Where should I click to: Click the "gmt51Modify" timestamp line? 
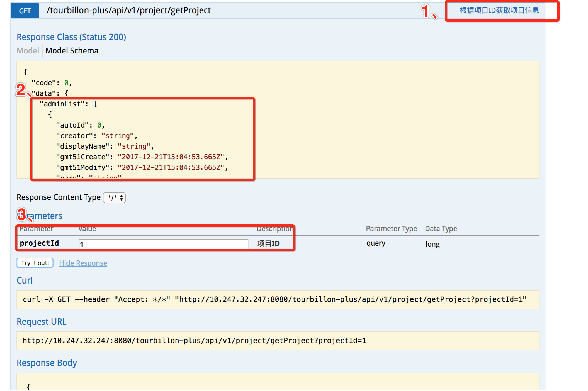click(142, 168)
